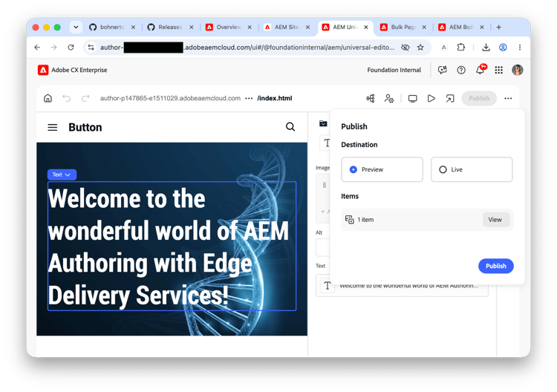The width and height of the screenshot is (557, 392).
Task: Click the /index.html path text
Action: pos(275,98)
